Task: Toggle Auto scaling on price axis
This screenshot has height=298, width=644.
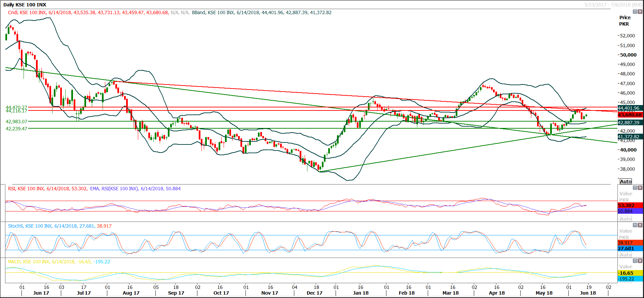Action: click(x=626, y=181)
